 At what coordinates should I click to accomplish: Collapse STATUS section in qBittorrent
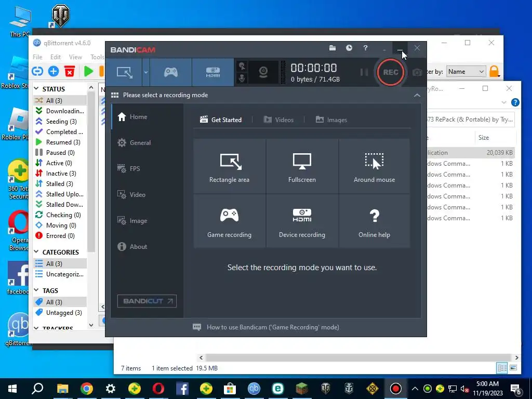[36, 89]
